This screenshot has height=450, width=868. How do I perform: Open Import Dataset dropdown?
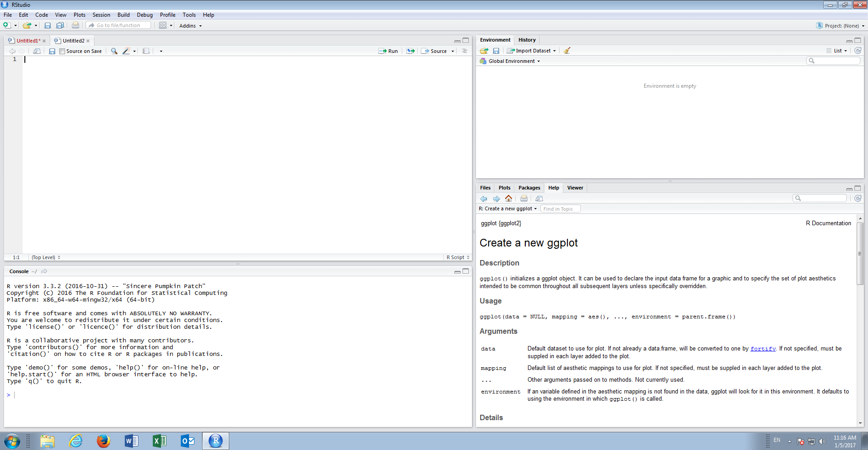pyautogui.click(x=531, y=51)
